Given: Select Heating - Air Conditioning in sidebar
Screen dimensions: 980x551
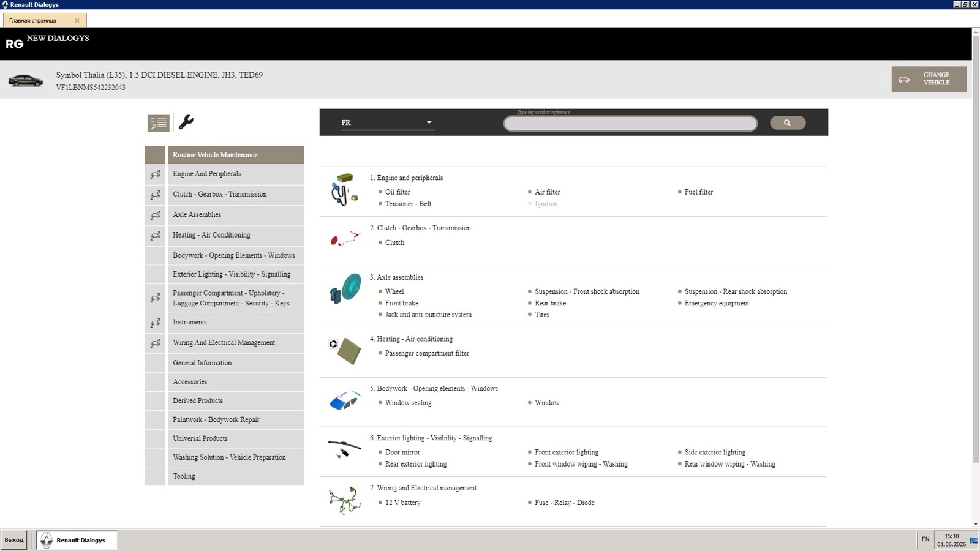Looking at the screenshot, I should coord(236,235).
